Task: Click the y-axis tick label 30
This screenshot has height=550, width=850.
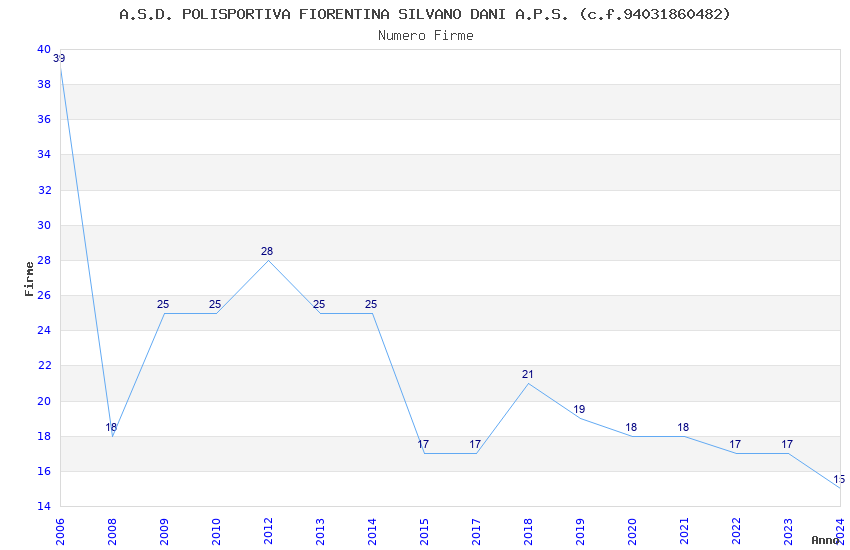Action: tap(44, 225)
